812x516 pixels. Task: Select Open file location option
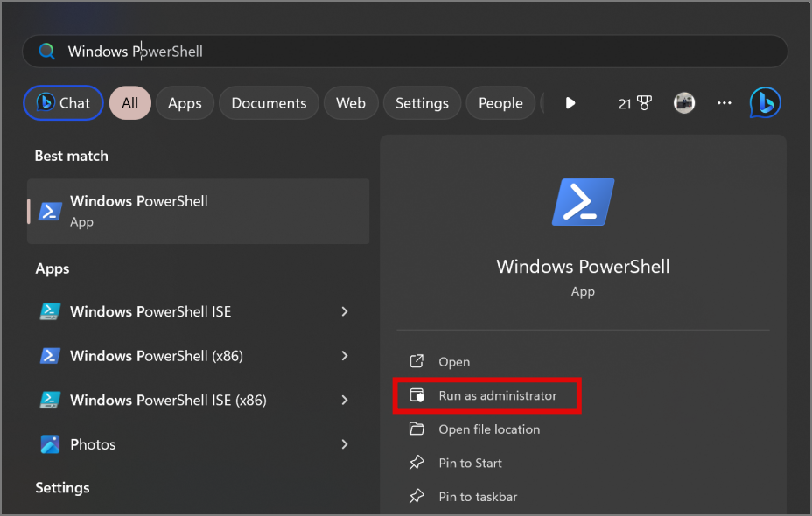point(488,429)
